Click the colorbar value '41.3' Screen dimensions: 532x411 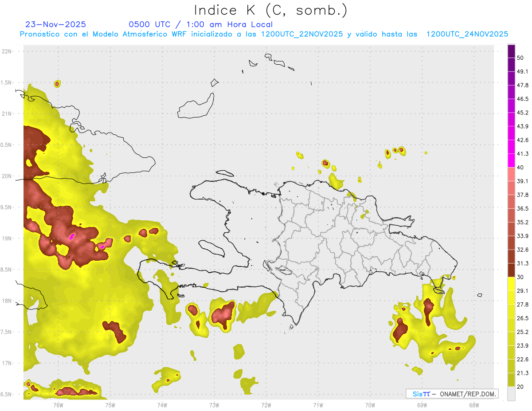[523, 154]
